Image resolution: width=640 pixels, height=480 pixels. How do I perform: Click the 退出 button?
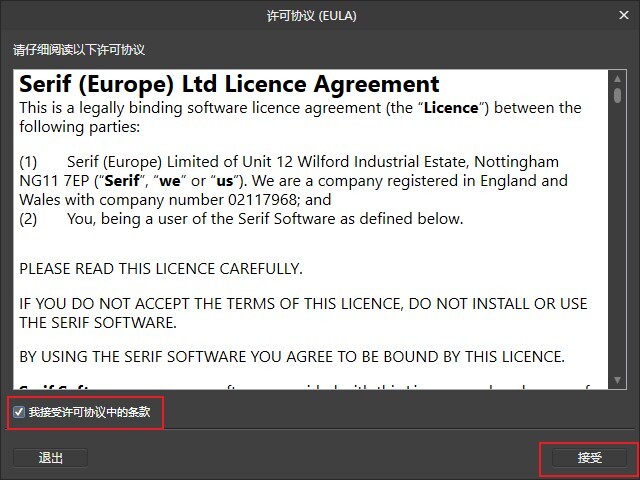pyautogui.click(x=51, y=458)
